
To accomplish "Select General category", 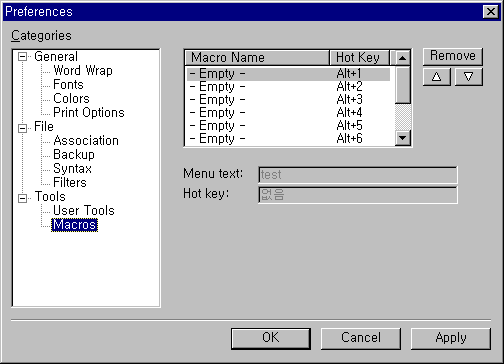I will click(x=56, y=56).
